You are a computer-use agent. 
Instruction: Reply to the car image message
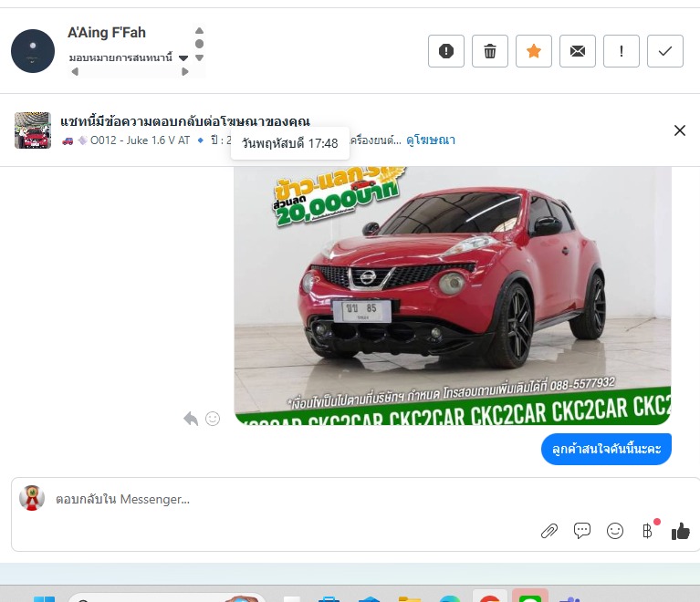[x=191, y=419]
